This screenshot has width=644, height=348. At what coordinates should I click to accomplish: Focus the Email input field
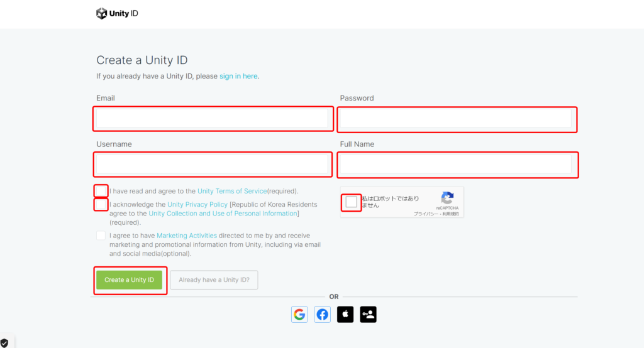(x=213, y=119)
